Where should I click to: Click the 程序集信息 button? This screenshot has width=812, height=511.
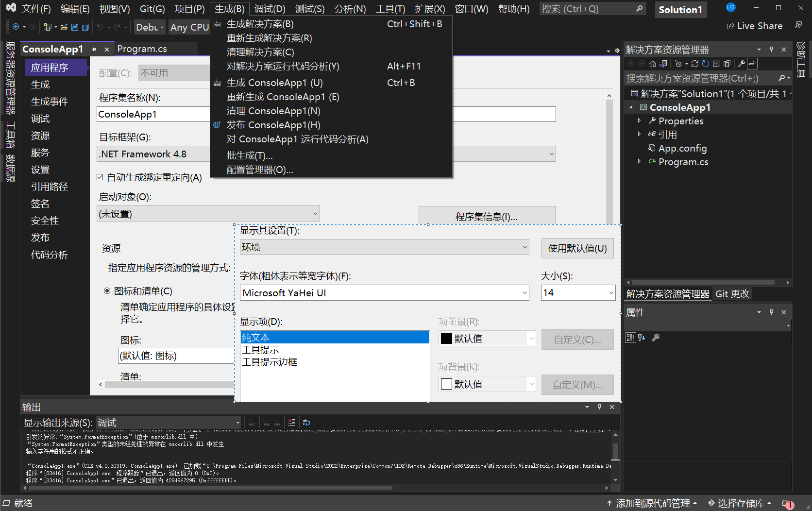click(487, 216)
